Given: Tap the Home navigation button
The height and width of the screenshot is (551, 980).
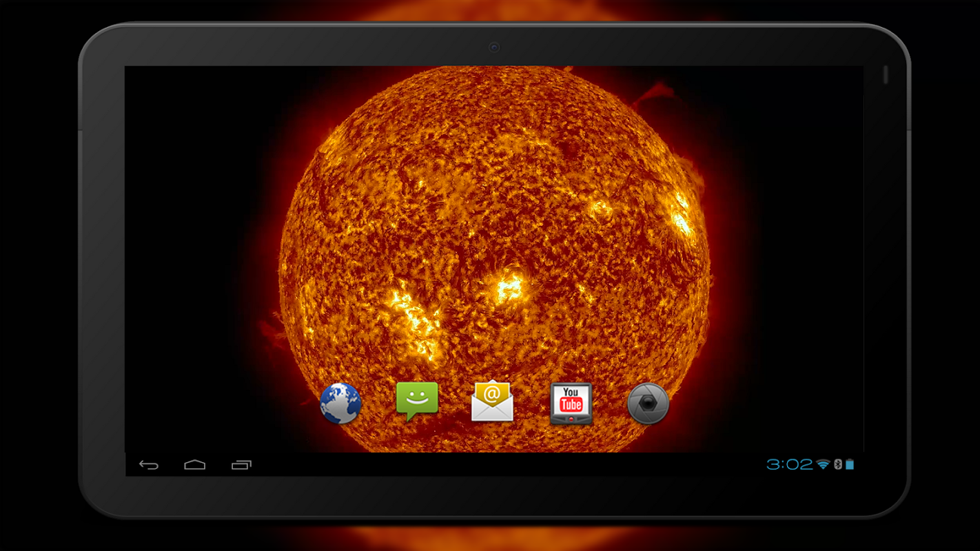Looking at the screenshot, I should (x=195, y=465).
